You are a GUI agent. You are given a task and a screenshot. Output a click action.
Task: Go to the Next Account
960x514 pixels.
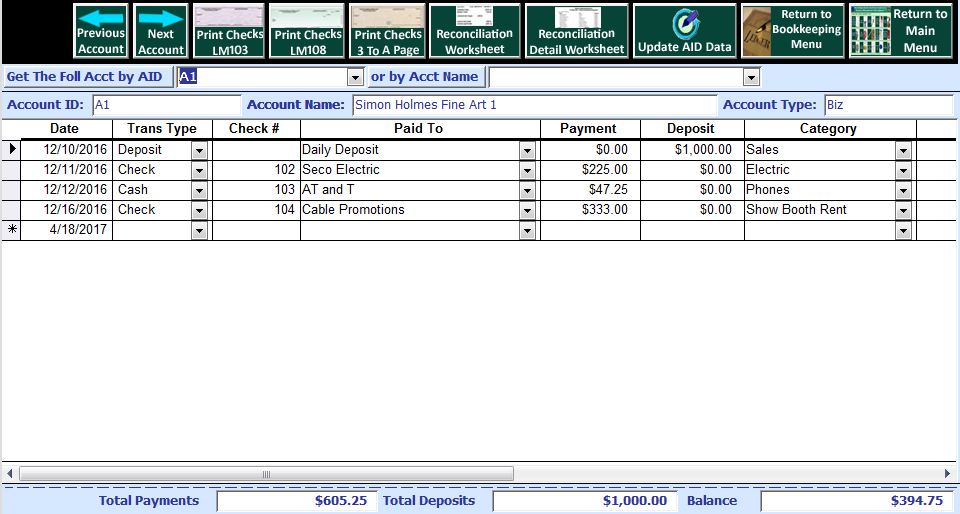click(x=161, y=31)
